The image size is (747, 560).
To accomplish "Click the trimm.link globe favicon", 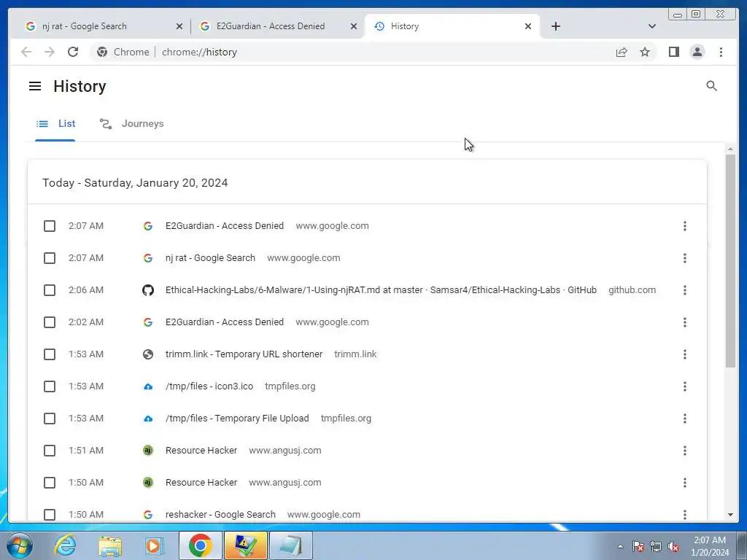I will click(148, 354).
